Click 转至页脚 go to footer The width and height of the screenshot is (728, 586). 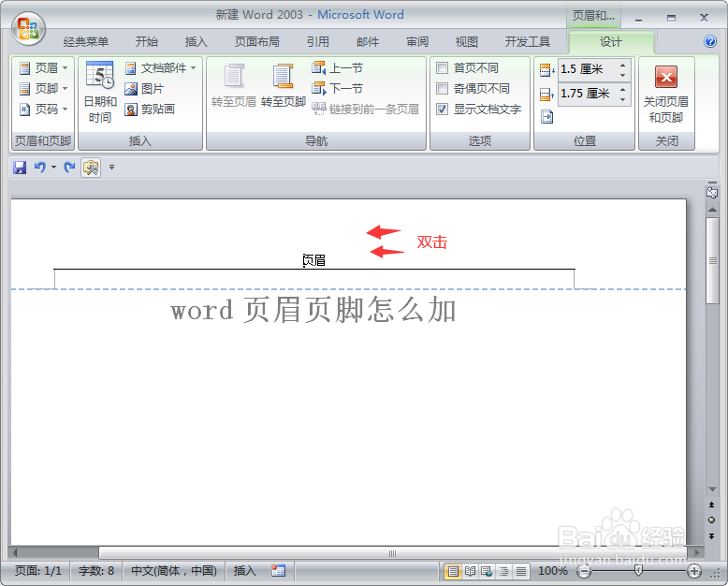coord(284,86)
